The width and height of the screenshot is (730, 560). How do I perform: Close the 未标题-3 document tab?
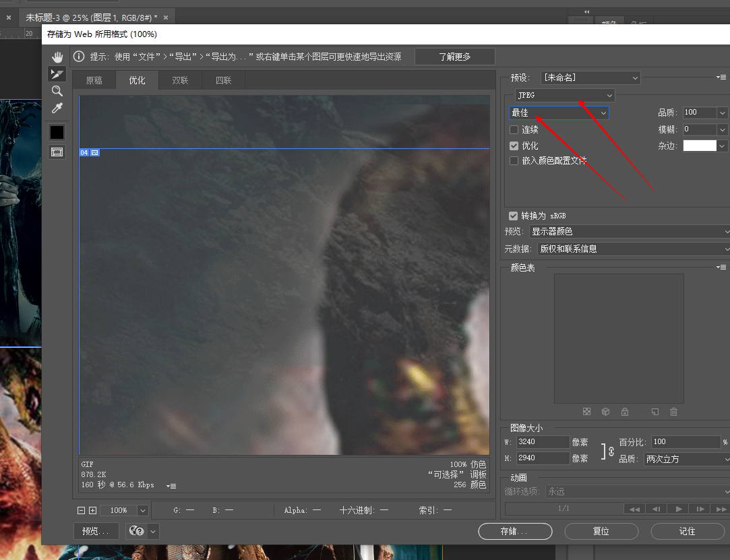166,18
